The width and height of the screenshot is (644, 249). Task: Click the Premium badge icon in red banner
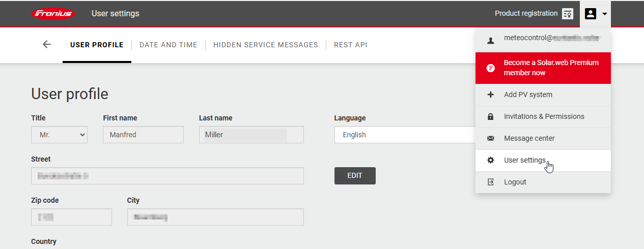(491, 68)
